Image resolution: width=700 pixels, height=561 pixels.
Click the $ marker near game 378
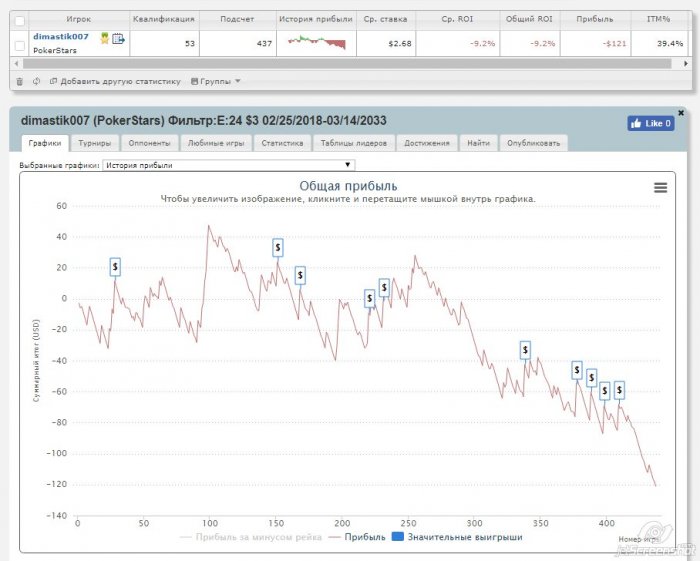(x=577, y=370)
